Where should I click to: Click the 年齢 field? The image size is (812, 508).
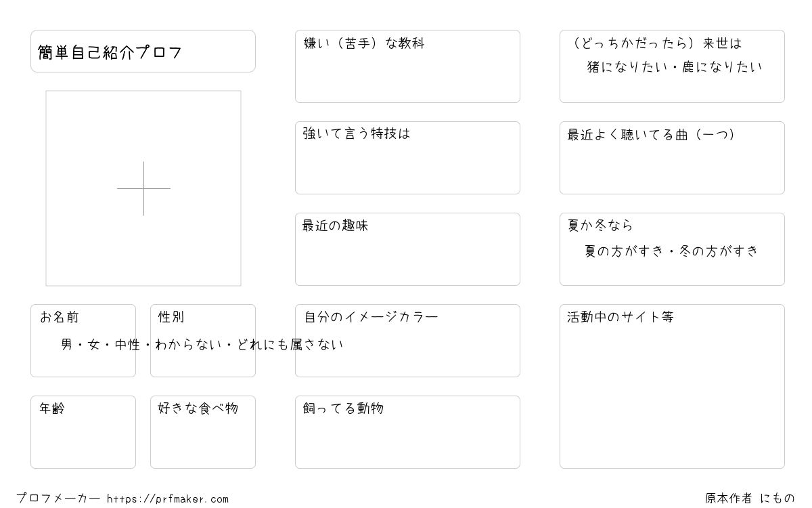(x=83, y=432)
